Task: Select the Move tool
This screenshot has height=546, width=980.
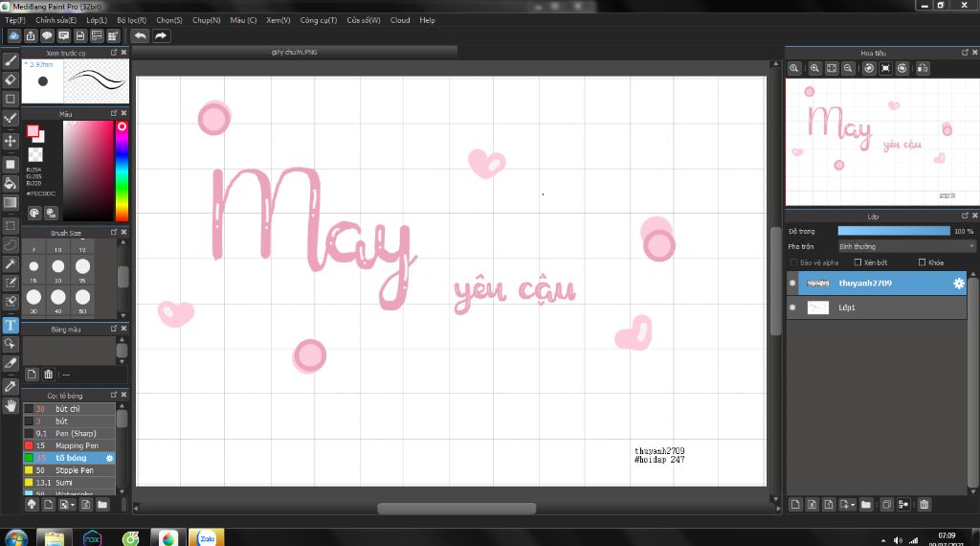Action: (x=10, y=141)
